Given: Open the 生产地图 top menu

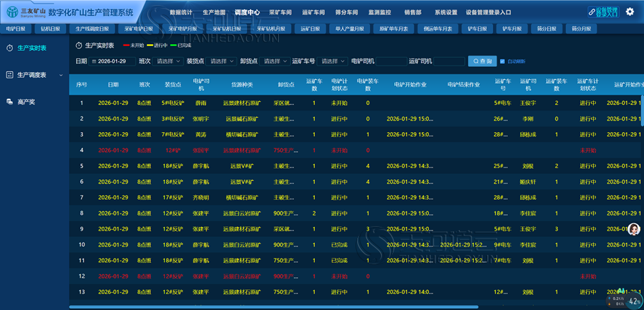Looking at the screenshot, I should (x=214, y=12).
